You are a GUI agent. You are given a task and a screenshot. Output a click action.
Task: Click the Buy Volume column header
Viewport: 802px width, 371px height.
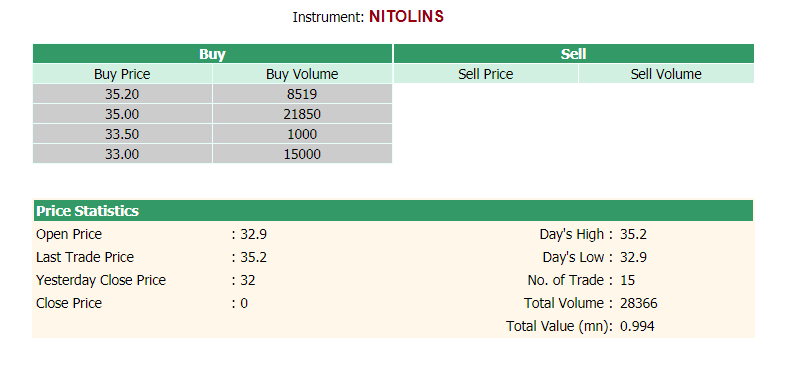(302, 74)
